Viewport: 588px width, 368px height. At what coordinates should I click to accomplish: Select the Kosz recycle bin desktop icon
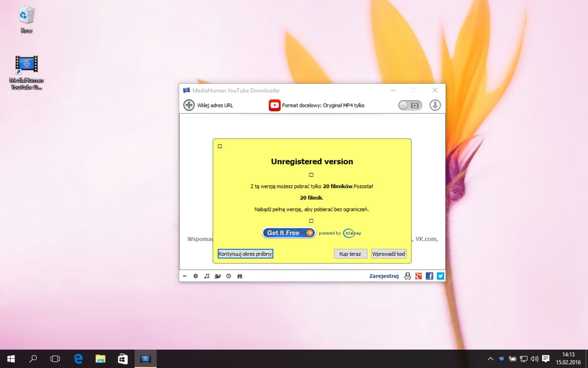point(26,19)
